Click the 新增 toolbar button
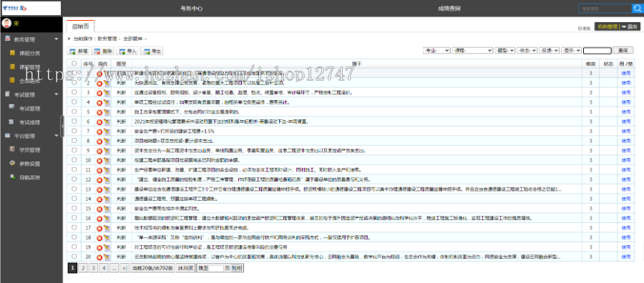Viewport: 644px width, 283px height. [x=79, y=51]
